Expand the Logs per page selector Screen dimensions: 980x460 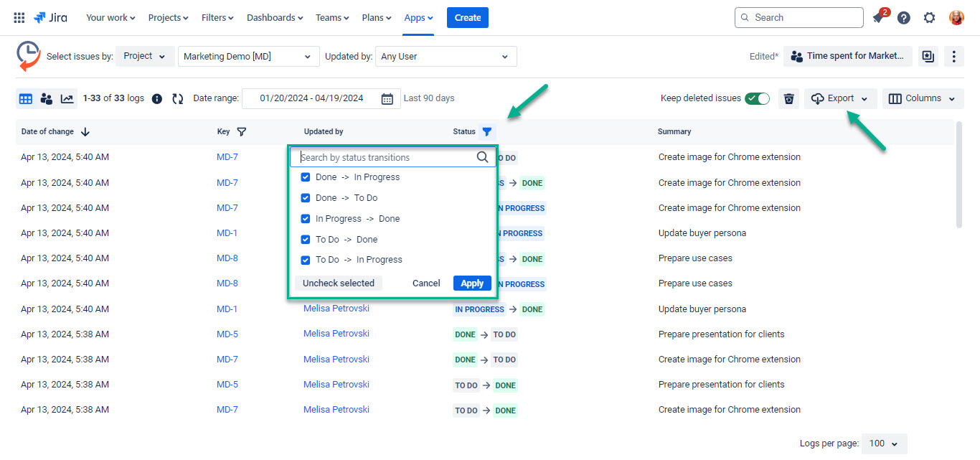[884, 443]
